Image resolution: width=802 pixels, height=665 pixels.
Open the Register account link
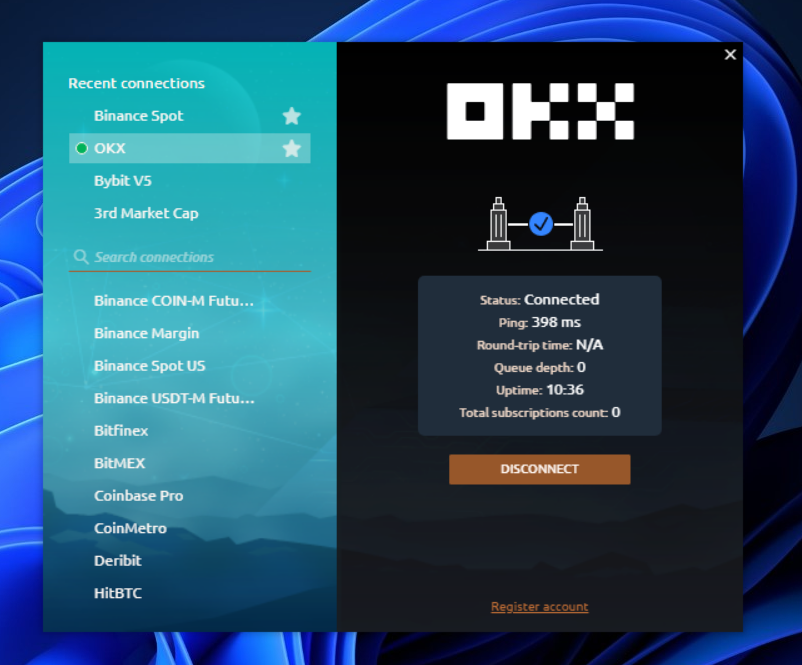point(539,607)
